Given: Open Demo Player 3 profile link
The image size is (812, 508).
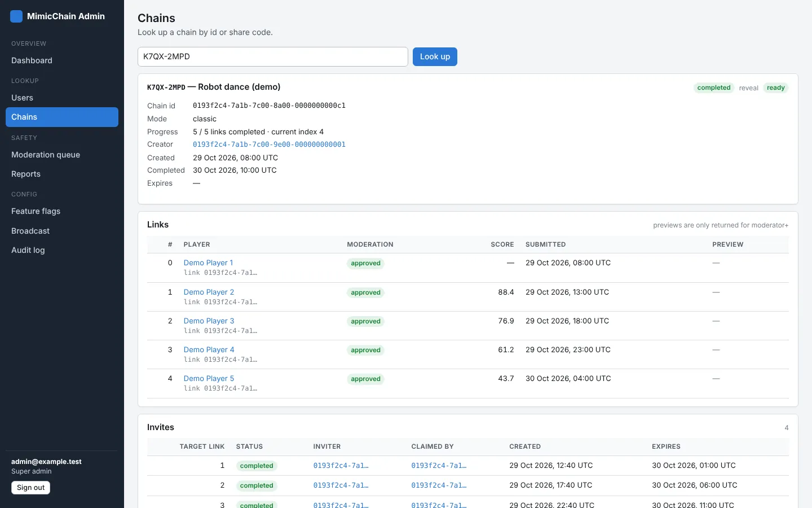Looking at the screenshot, I should pos(209,321).
